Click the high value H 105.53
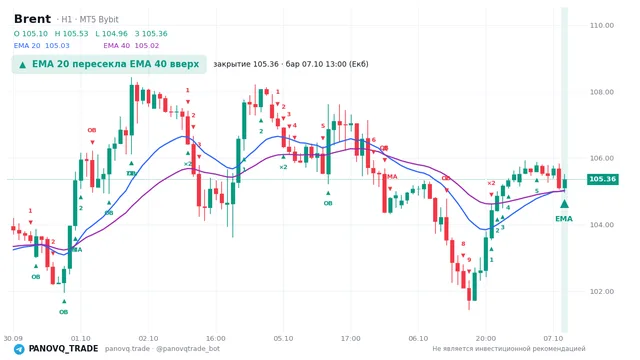 pos(71,33)
